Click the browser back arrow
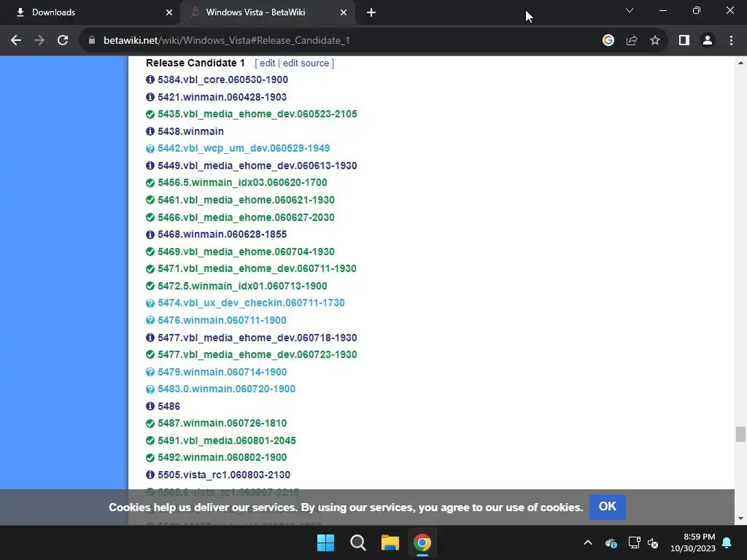Screen dimensions: 747x560 coord(16,41)
